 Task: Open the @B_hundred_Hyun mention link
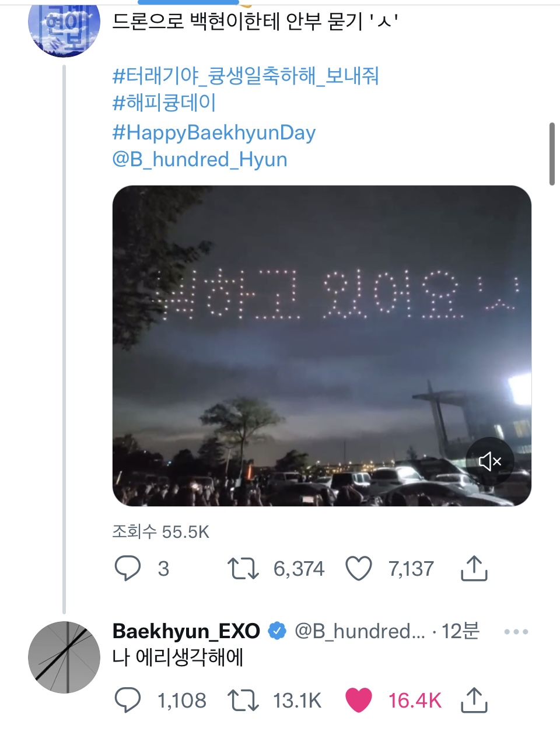coord(199,159)
